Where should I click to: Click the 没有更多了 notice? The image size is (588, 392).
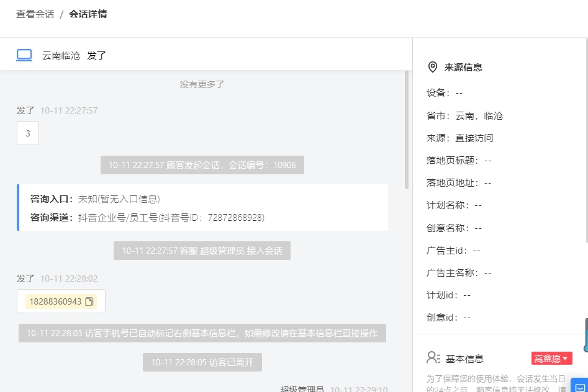coord(202,84)
